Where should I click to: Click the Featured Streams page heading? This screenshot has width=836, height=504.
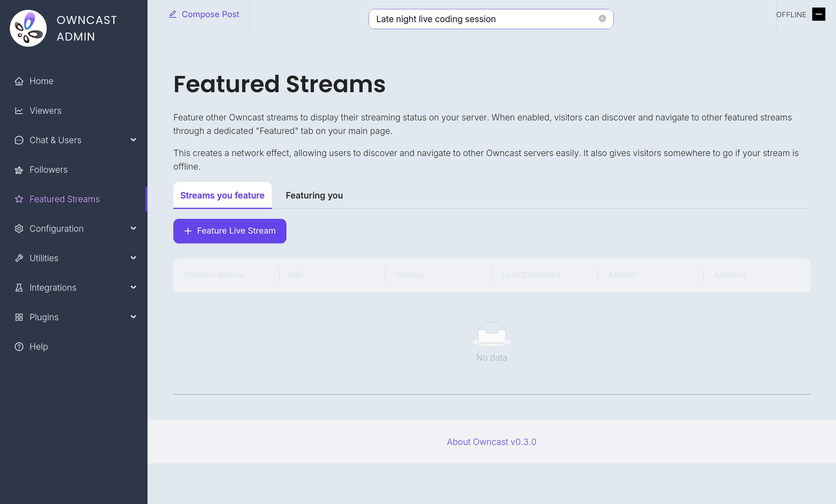tap(280, 84)
